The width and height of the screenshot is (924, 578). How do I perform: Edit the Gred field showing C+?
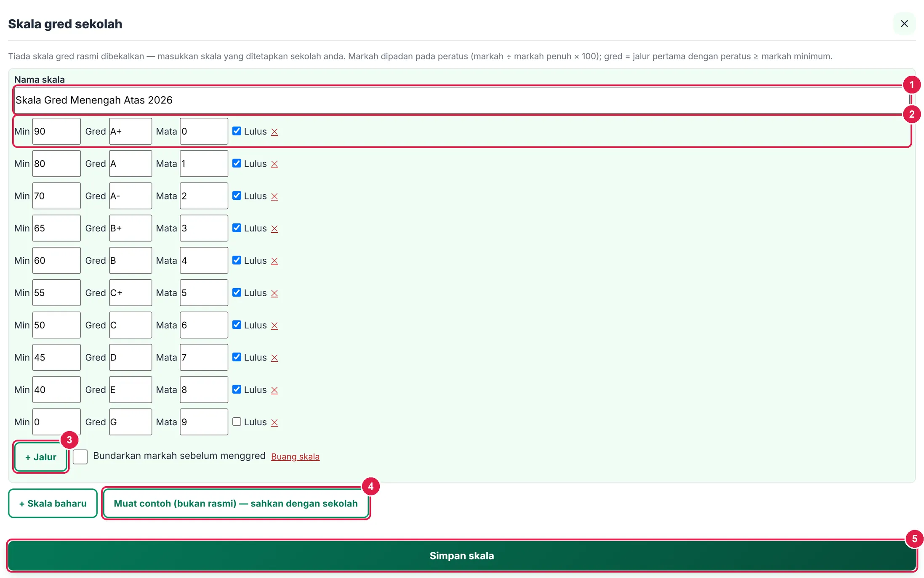tap(130, 293)
